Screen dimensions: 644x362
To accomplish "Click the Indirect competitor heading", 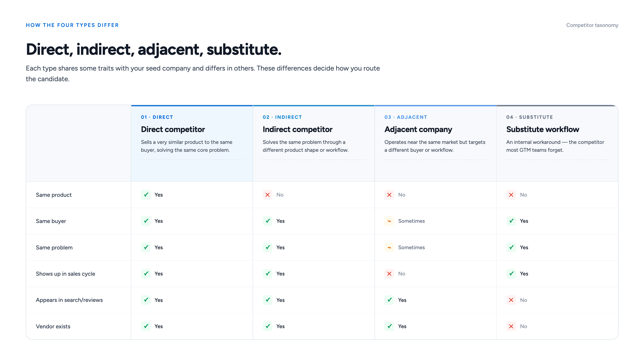I will coord(297,129).
